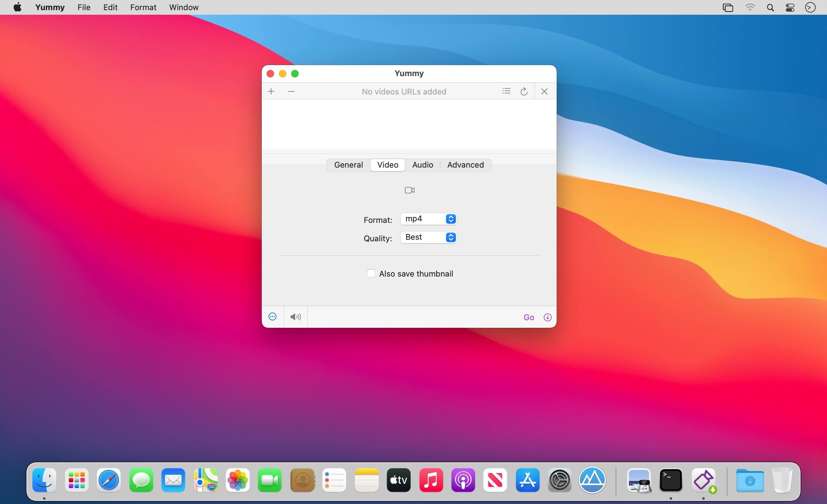Open App Store from the Dock
The image size is (827, 504).
click(527, 480)
